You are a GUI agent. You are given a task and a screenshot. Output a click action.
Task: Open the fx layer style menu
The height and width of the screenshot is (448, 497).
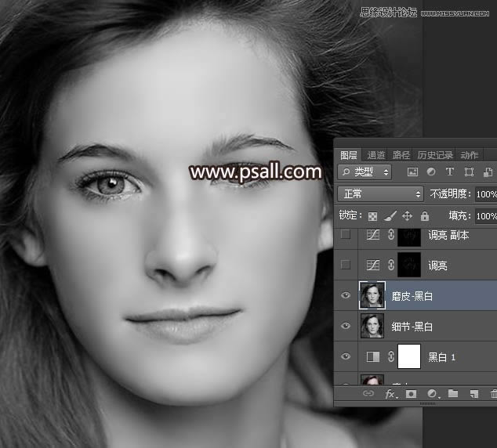[x=390, y=394]
